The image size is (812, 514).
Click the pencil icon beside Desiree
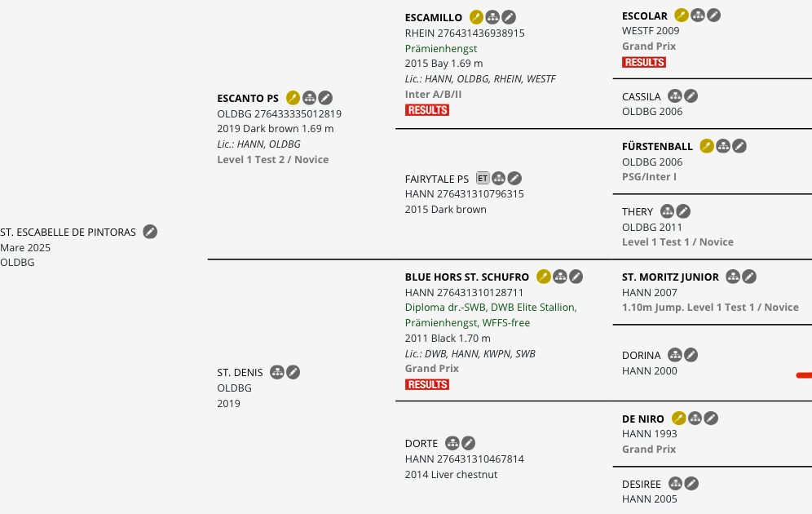coord(691,484)
